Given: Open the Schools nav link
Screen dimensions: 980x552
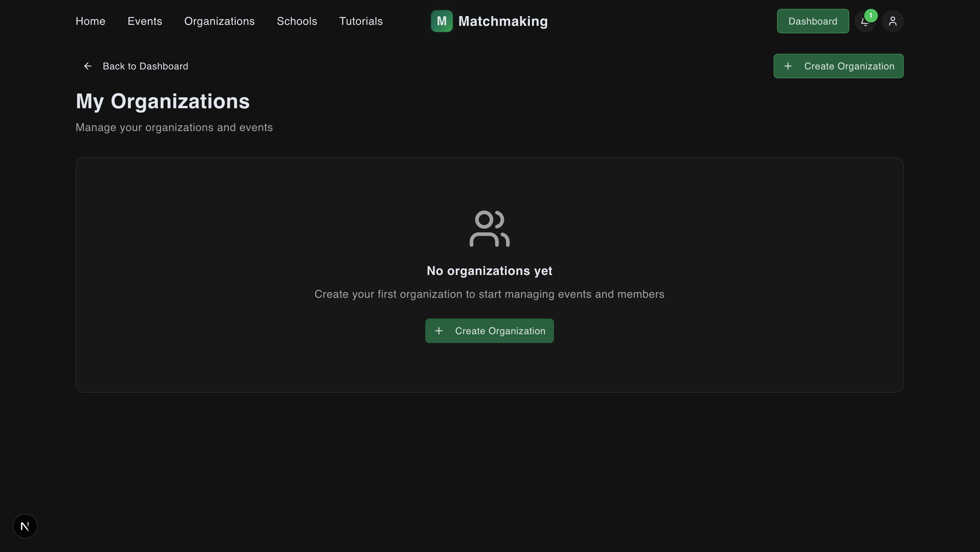Looking at the screenshot, I should pos(297,21).
